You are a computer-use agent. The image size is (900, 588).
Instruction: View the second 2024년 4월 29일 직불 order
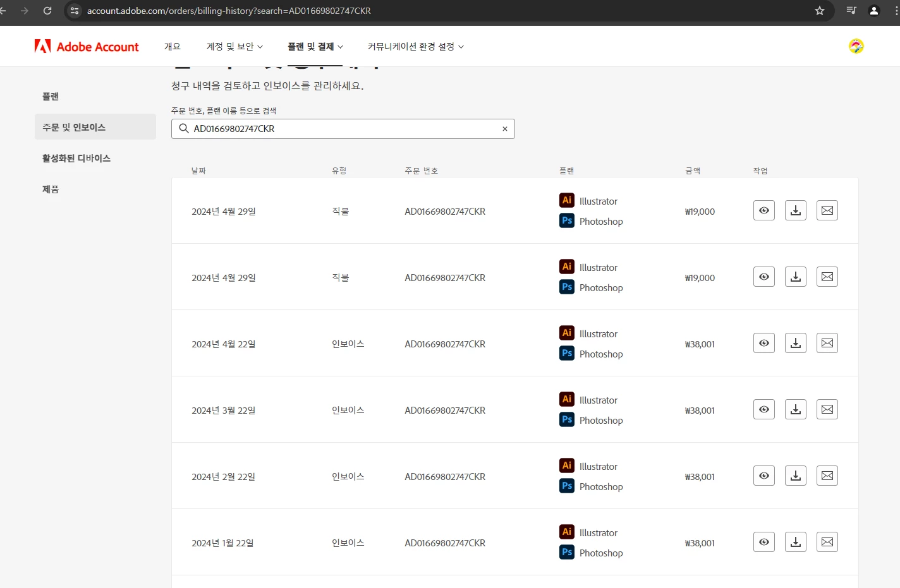tap(763, 277)
